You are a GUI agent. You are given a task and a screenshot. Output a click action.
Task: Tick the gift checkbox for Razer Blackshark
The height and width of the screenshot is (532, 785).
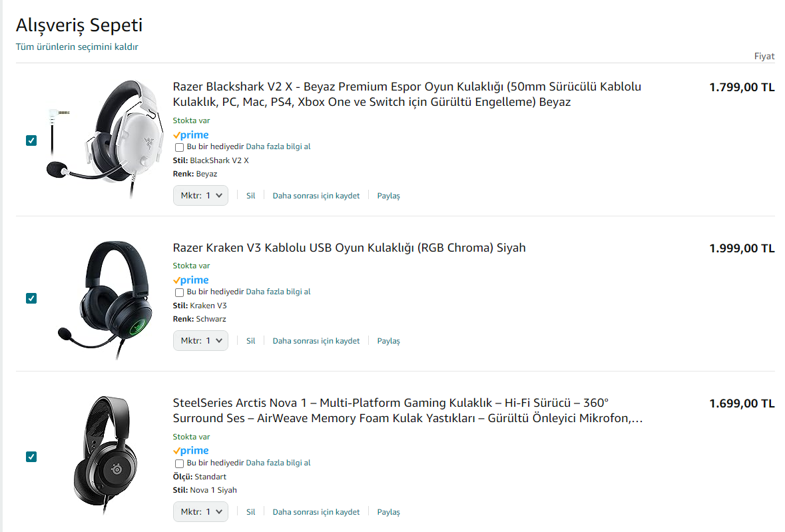tap(179, 147)
